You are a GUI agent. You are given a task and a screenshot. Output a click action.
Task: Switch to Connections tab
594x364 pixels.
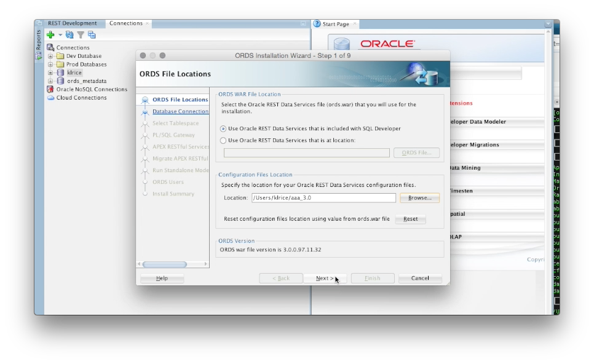[x=126, y=23]
